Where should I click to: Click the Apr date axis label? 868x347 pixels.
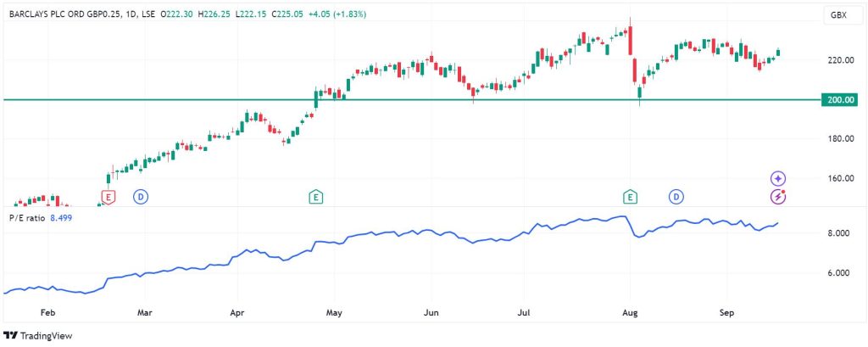tap(237, 313)
